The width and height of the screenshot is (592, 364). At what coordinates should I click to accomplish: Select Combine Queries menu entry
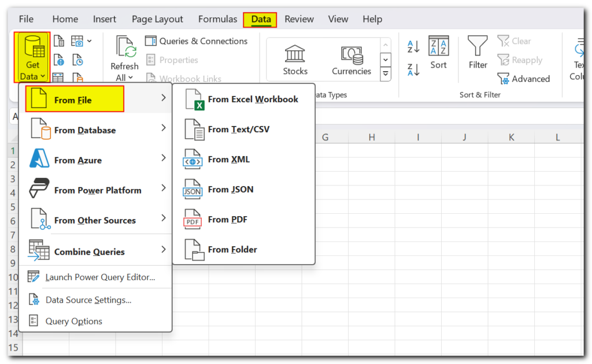pyautogui.click(x=95, y=250)
